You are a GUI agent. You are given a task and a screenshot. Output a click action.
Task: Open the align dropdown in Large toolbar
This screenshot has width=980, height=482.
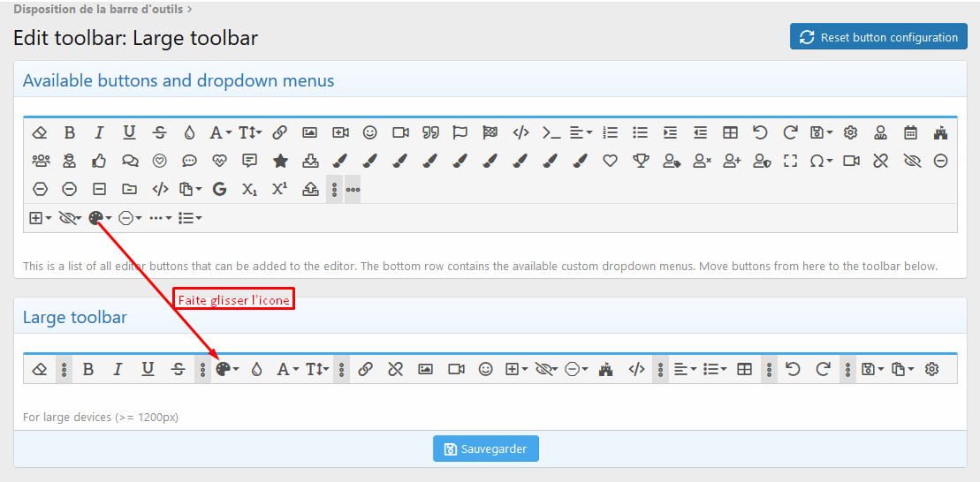pos(686,370)
